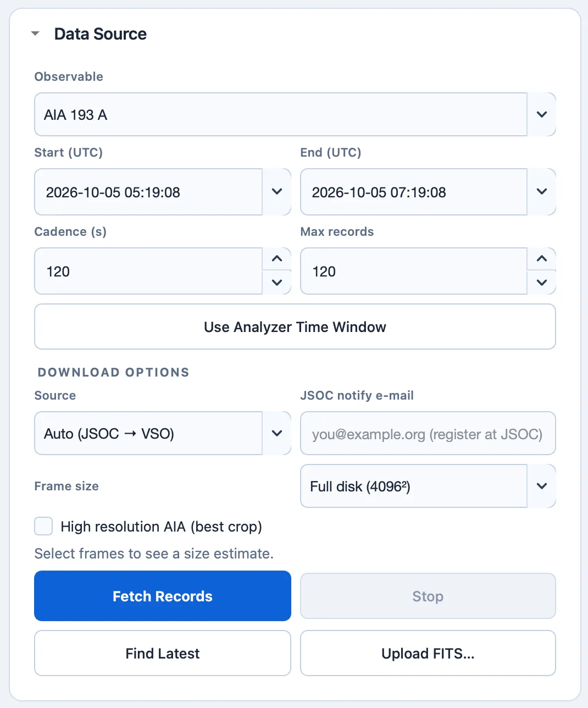588x708 pixels.
Task: Click the Max records input field
Action: (414, 271)
